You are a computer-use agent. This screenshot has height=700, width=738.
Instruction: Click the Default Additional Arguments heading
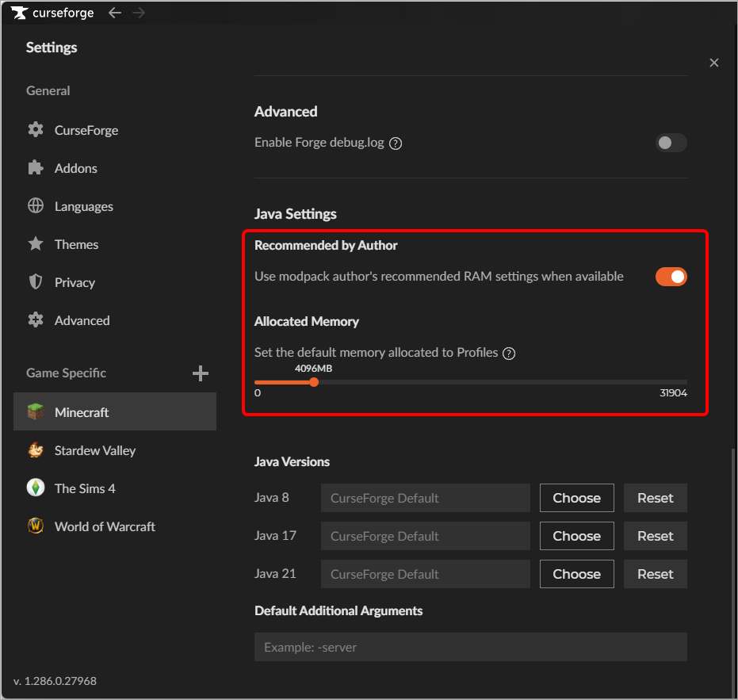(338, 610)
